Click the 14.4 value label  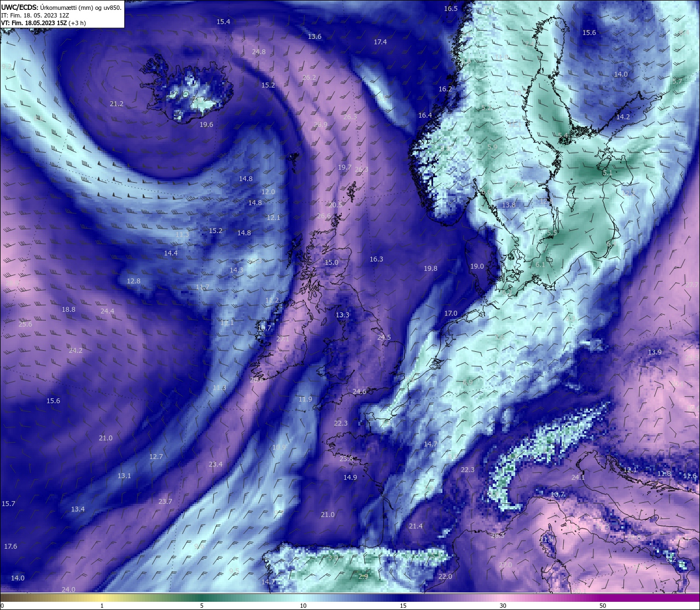(x=171, y=253)
